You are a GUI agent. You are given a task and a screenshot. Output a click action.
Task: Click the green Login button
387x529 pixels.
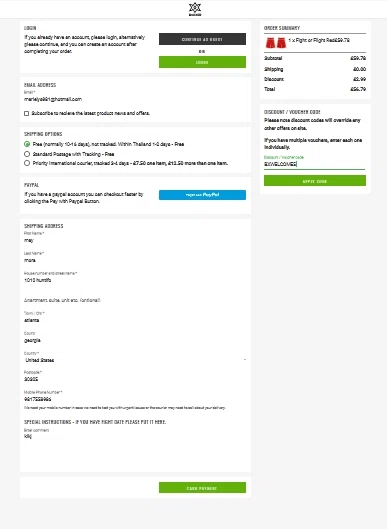(202, 62)
